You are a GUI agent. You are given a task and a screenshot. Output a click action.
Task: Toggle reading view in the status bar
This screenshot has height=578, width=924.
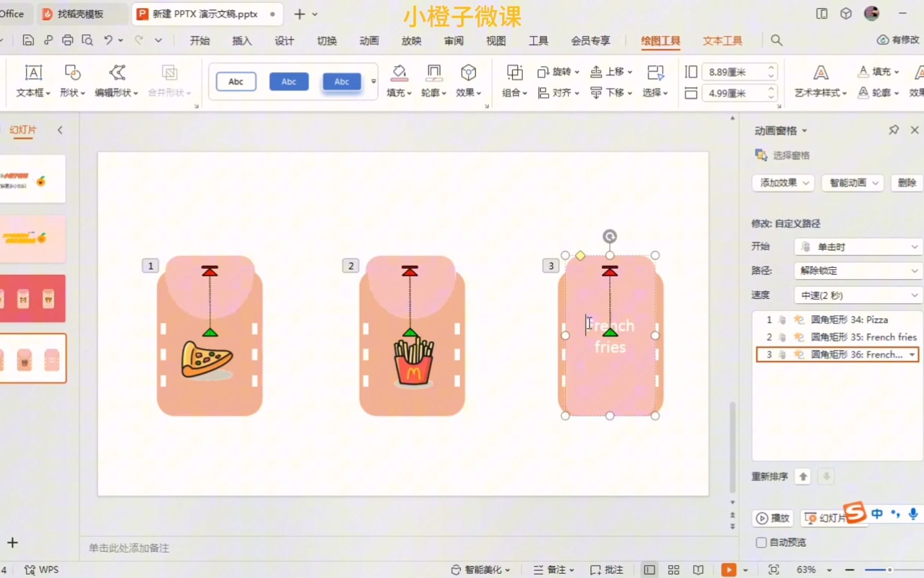point(697,569)
